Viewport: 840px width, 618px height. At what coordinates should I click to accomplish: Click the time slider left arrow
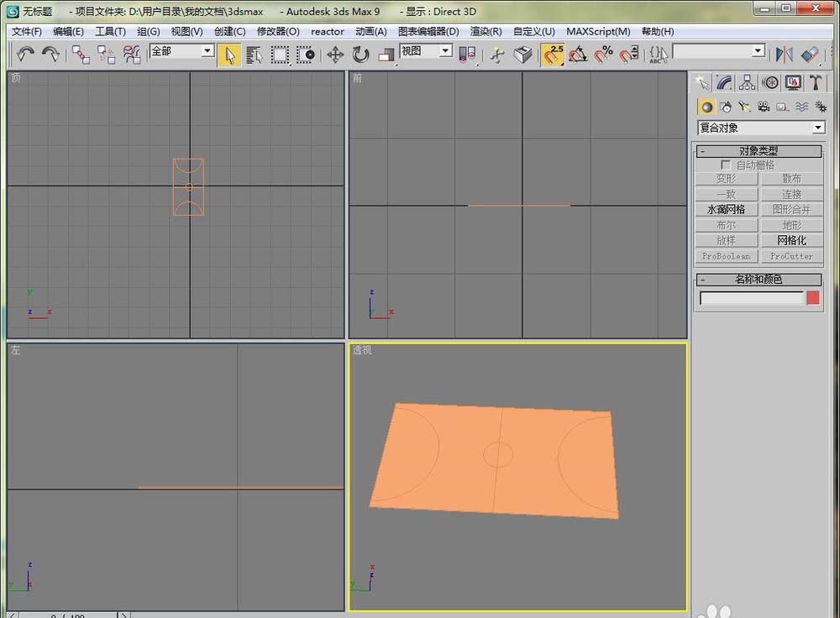13,615
